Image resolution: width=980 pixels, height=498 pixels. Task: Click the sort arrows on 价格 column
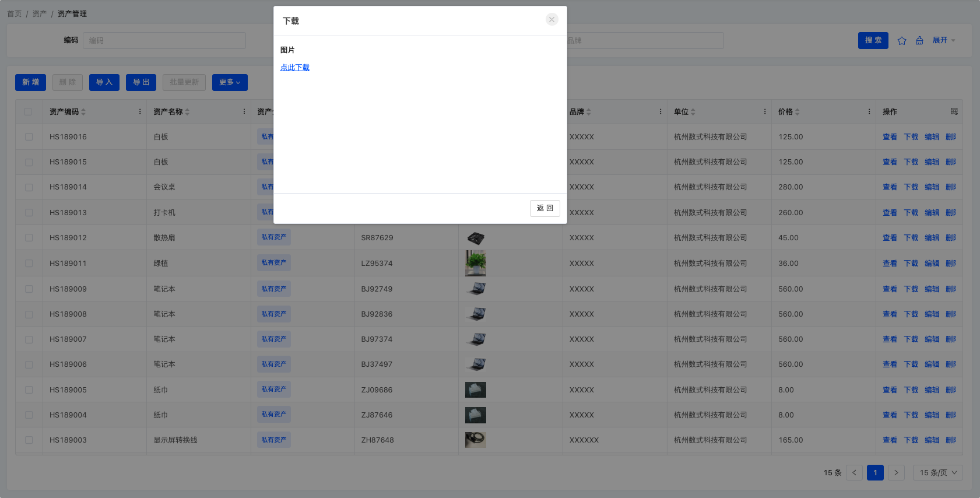tap(797, 112)
